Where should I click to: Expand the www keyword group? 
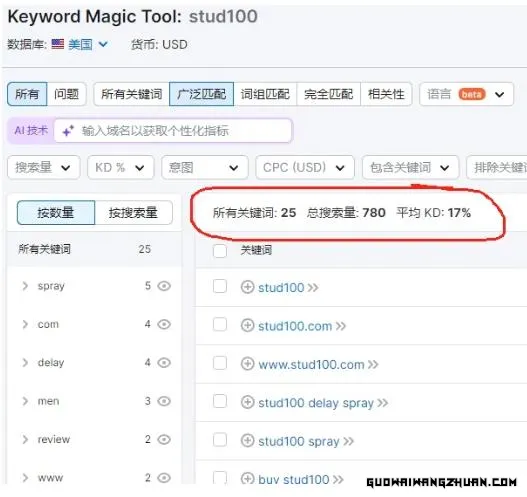tap(25, 478)
